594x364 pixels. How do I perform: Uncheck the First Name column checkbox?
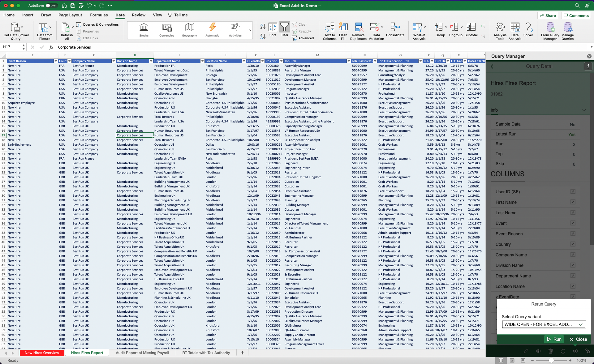(x=573, y=202)
